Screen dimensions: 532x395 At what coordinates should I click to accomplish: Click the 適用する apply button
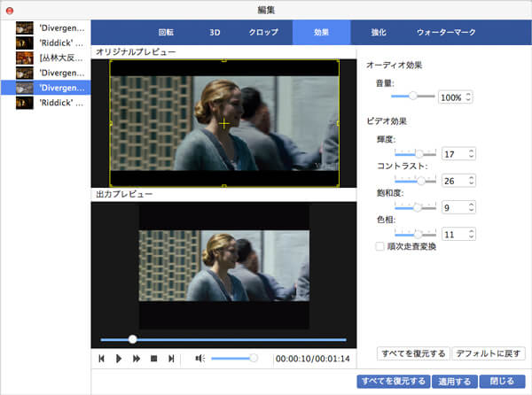pyautogui.click(x=454, y=382)
